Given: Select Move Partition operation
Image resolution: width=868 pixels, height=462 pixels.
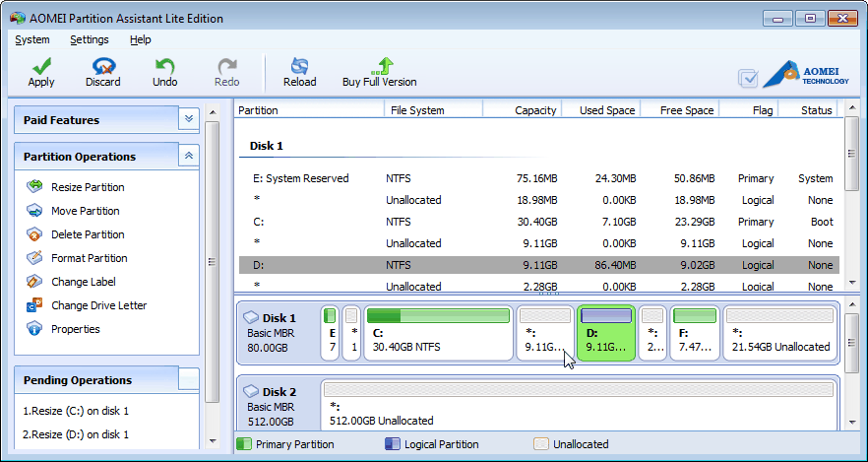Looking at the screenshot, I should point(86,211).
